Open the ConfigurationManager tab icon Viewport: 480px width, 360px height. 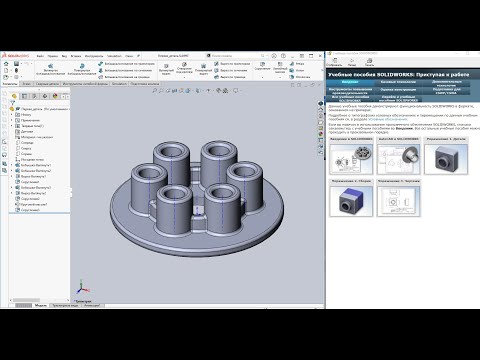[35, 96]
